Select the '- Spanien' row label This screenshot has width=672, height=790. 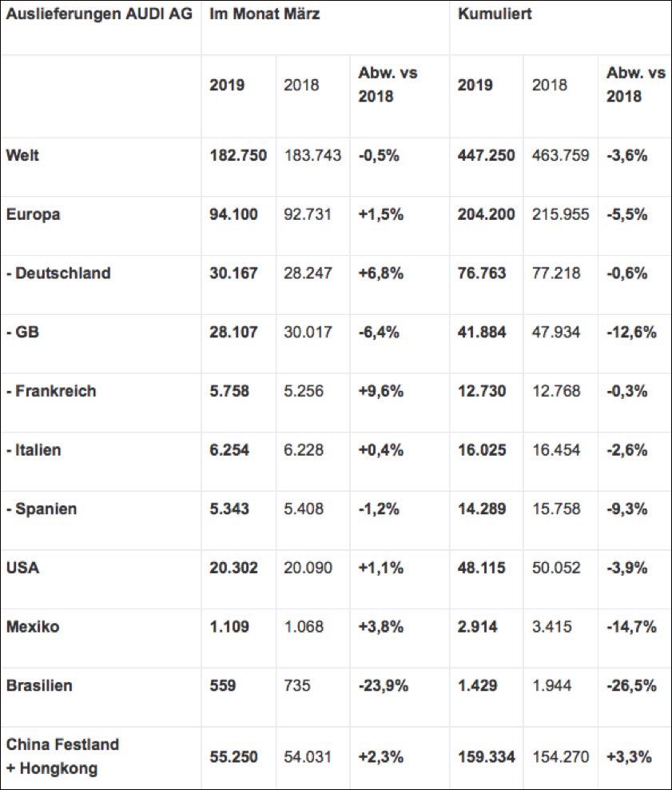(42, 509)
